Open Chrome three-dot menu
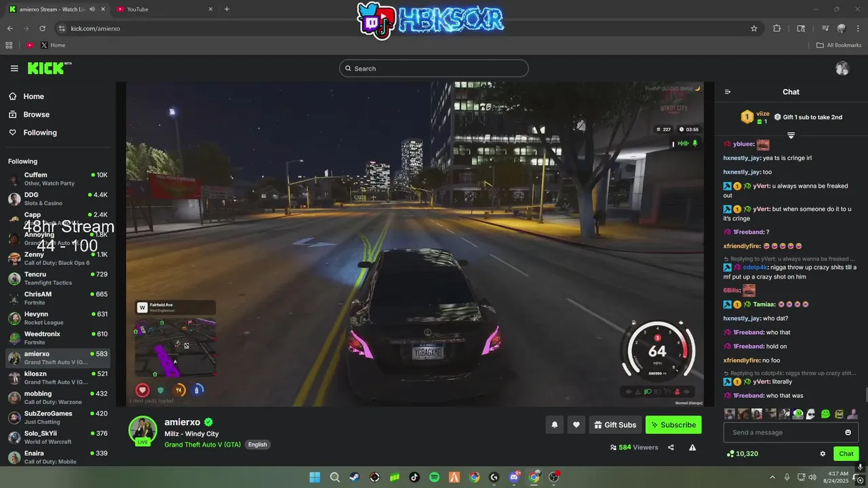This screenshot has height=488, width=868. 859,28
